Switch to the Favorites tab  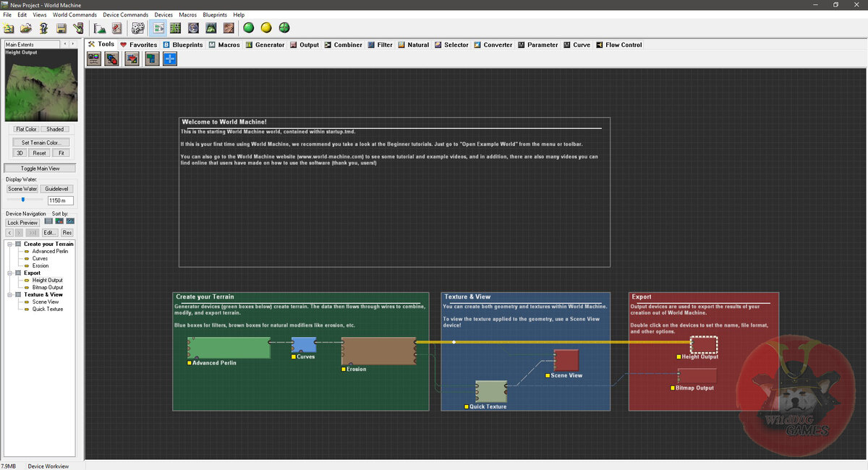[x=139, y=45]
